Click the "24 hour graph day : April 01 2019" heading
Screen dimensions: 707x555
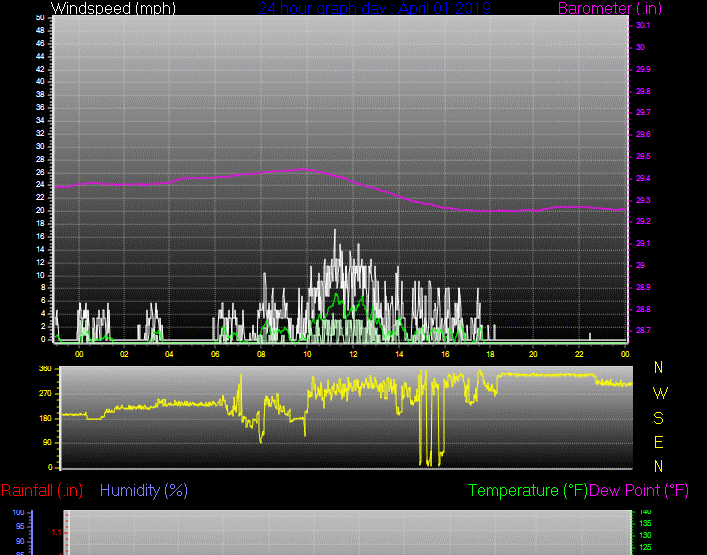(374, 8)
